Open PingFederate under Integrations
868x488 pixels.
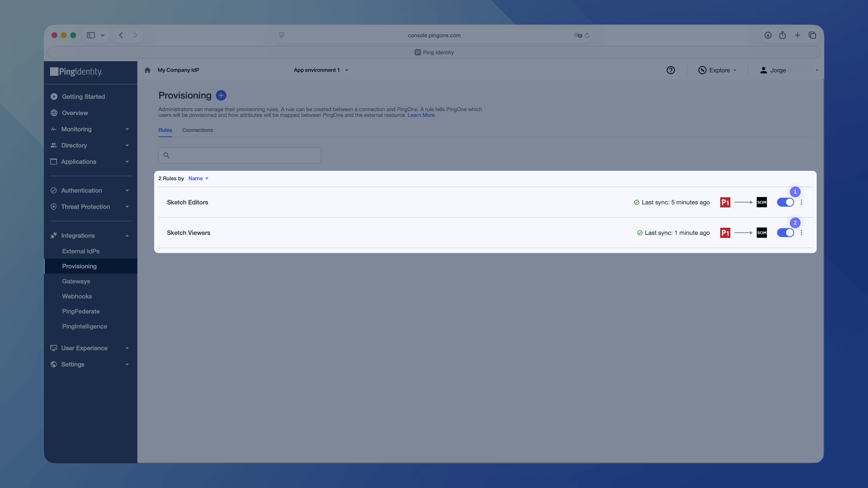coord(81,311)
